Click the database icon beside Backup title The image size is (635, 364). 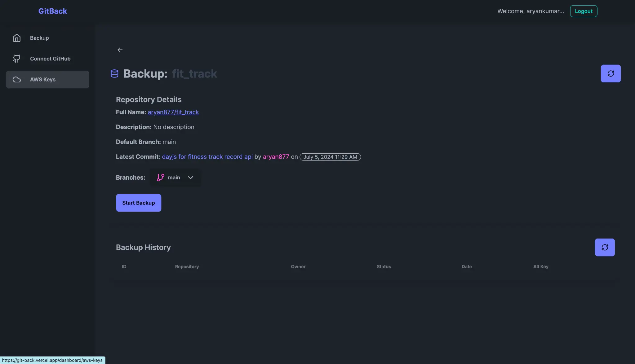[x=114, y=73]
